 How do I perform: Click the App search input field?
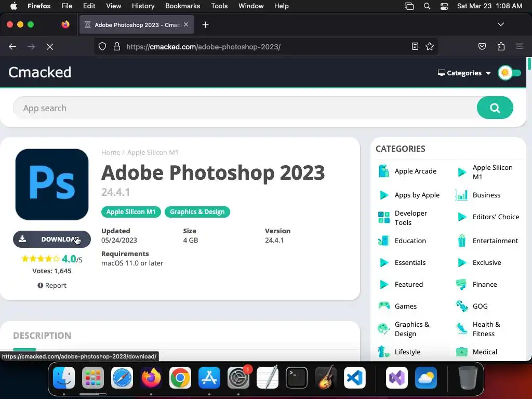(244, 108)
